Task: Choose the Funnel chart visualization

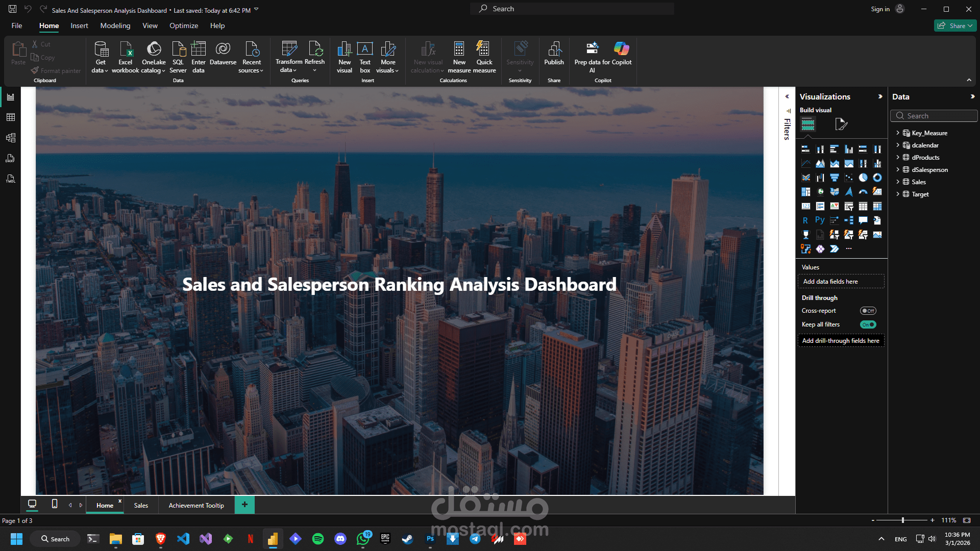Action: point(834,178)
